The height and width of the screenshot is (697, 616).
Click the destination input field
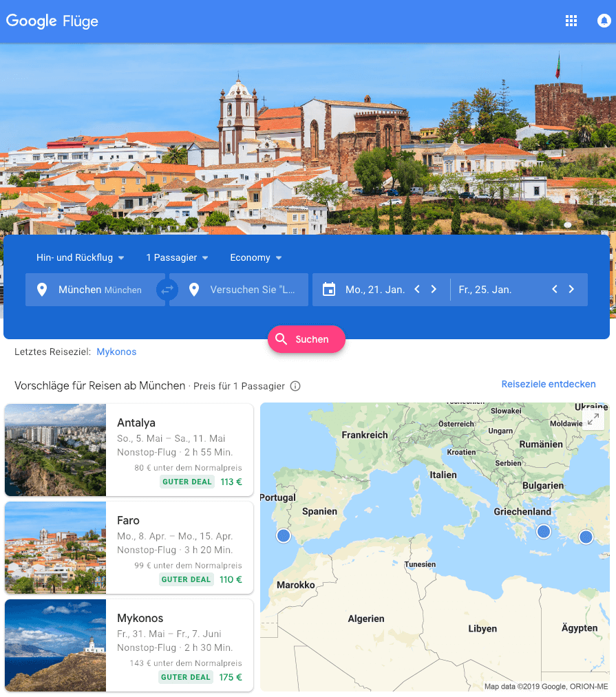tap(239, 290)
